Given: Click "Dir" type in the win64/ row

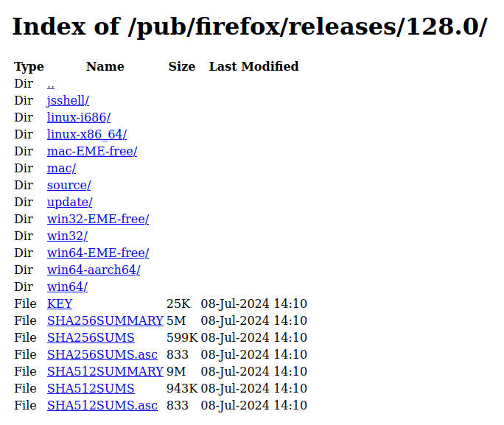Looking at the screenshot, I should [24, 287].
